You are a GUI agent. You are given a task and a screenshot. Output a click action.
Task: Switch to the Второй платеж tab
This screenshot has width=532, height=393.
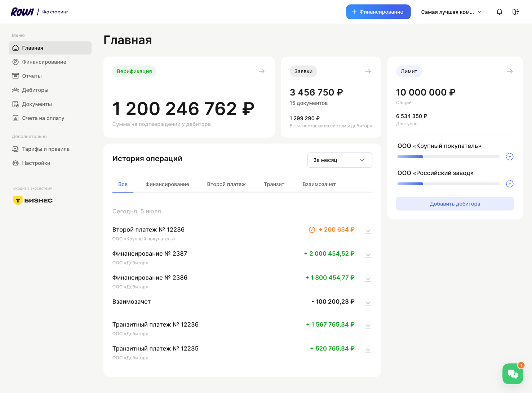point(226,184)
